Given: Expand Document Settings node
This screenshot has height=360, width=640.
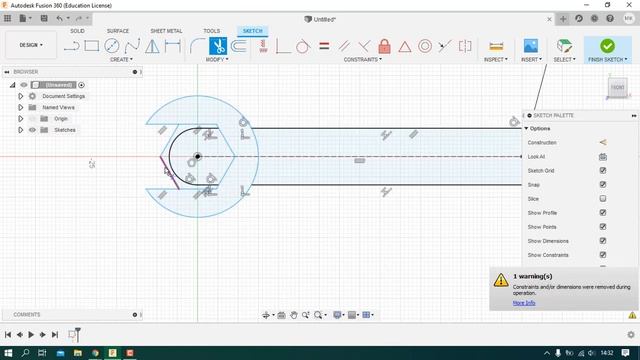Looking at the screenshot, I should click(x=20, y=96).
